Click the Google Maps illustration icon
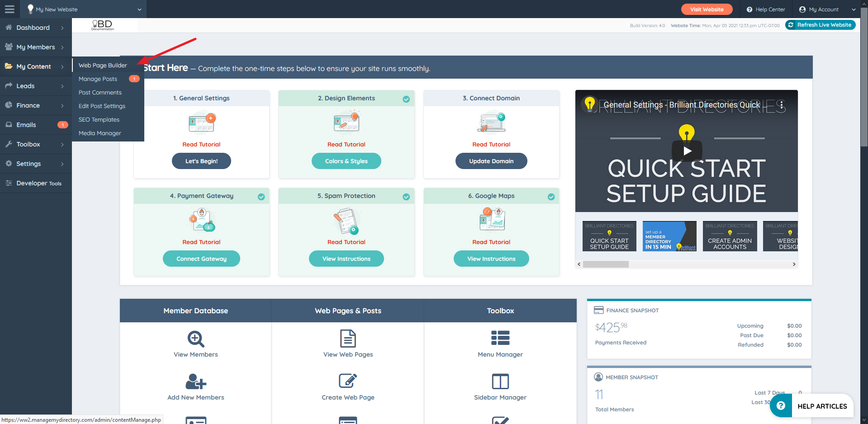The image size is (868, 424). coord(492,219)
